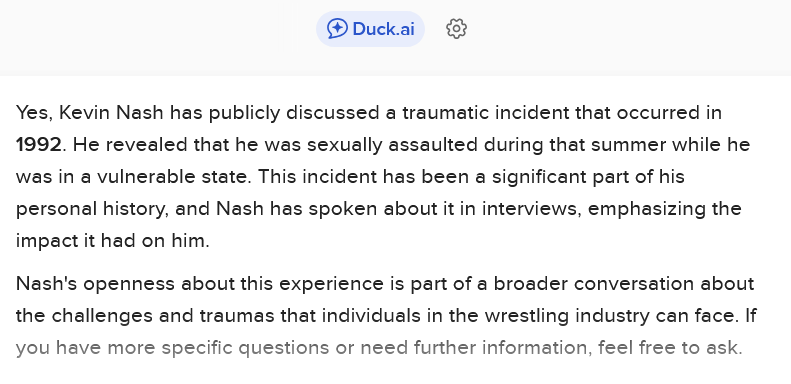The image size is (791, 384).
Task: Select the Duck.ai pill button
Action: (370, 29)
